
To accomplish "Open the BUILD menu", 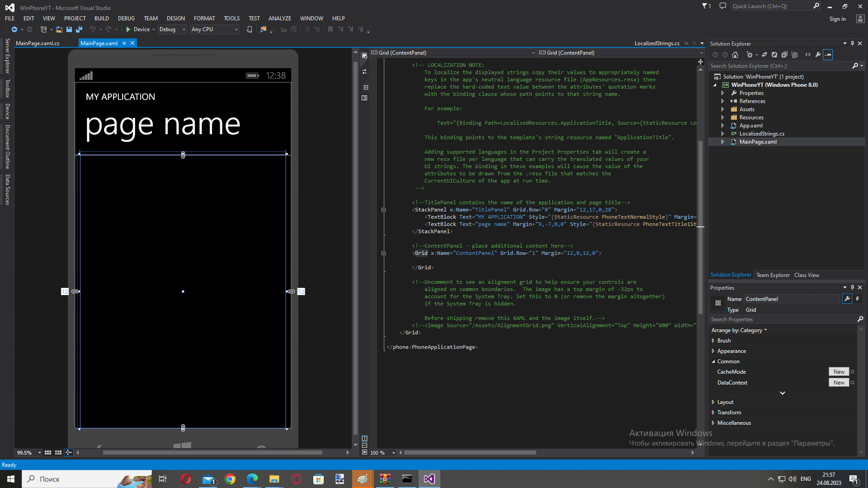I will (x=101, y=19).
